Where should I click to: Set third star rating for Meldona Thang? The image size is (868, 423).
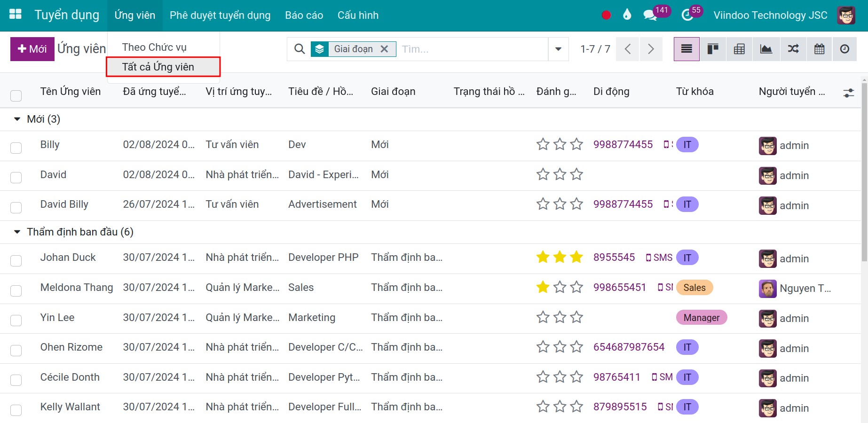[576, 287]
